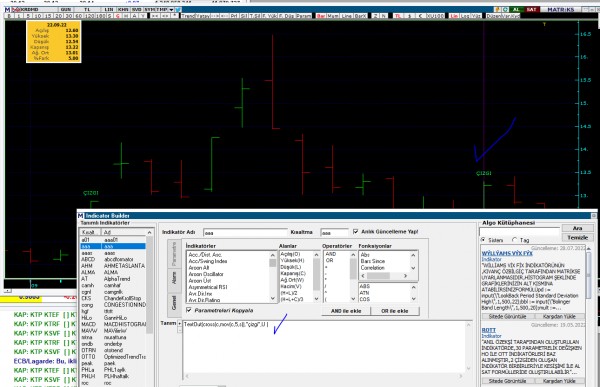Image resolution: width=600 pixels, height=387 pixels.
Task: Select the Tag radio button
Action: (514, 240)
